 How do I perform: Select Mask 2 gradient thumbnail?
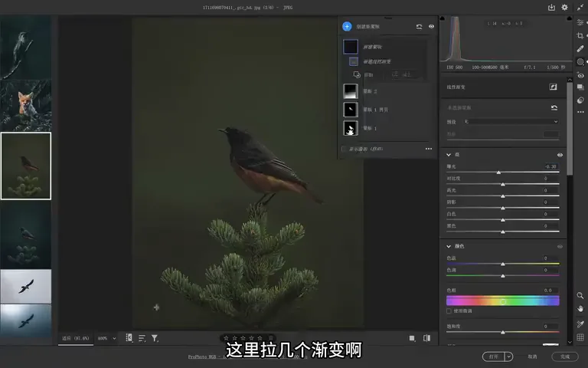(x=351, y=91)
